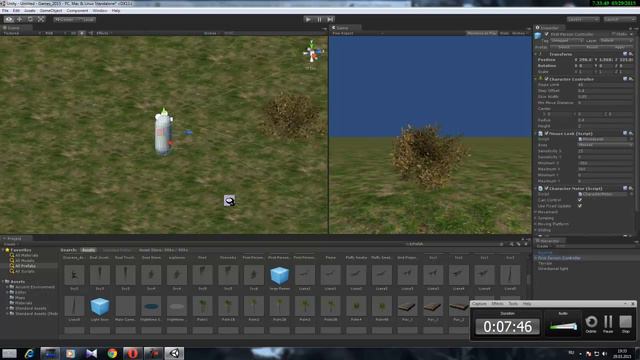Image resolution: width=640 pixels, height=360 pixels.
Task: Click the Assets search filter button
Action: 88,250
